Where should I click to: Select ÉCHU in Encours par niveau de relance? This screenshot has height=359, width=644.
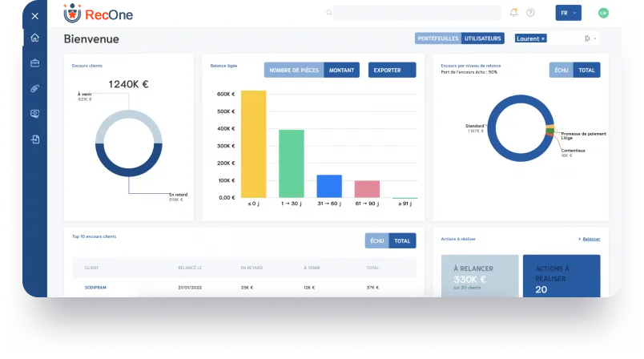(561, 70)
